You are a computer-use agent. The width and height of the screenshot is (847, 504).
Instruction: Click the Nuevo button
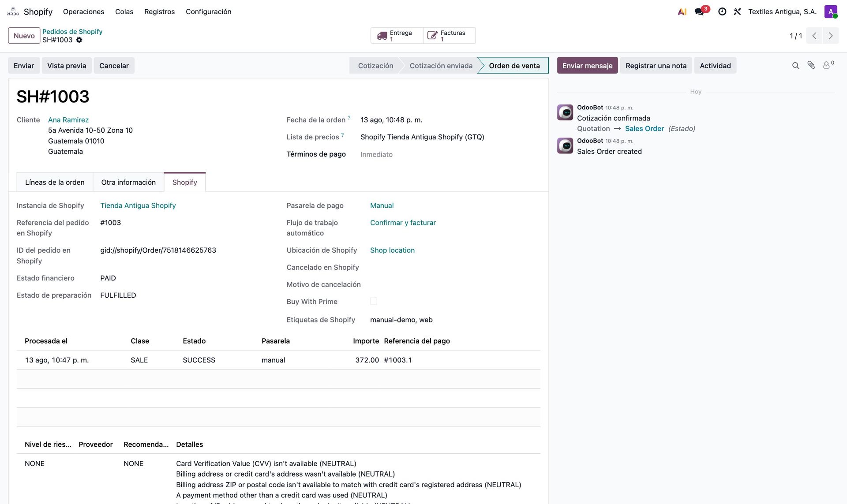[x=24, y=36]
